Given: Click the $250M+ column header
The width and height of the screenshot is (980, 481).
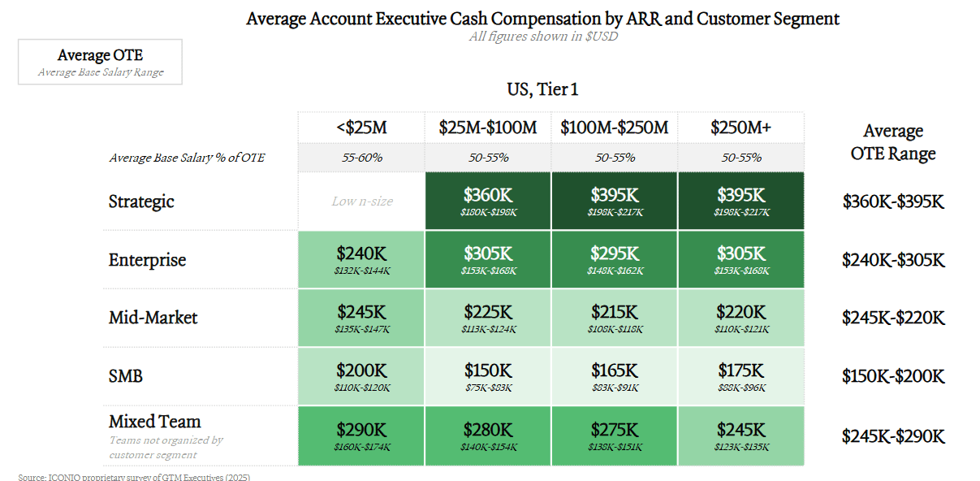Looking at the screenshot, I should click(740, 128).
